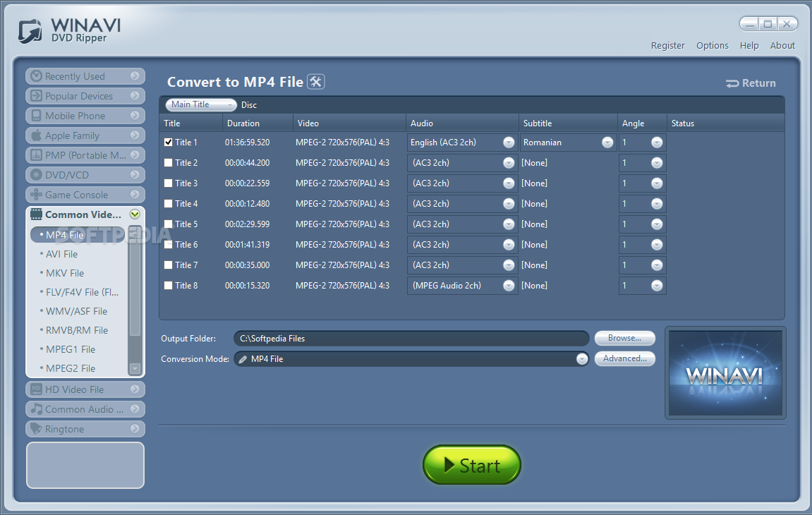Image resolution: width=812 pixels, height=515 pixels.
Task: Open Title 5 angle dropdown
Action: point(657,224)
